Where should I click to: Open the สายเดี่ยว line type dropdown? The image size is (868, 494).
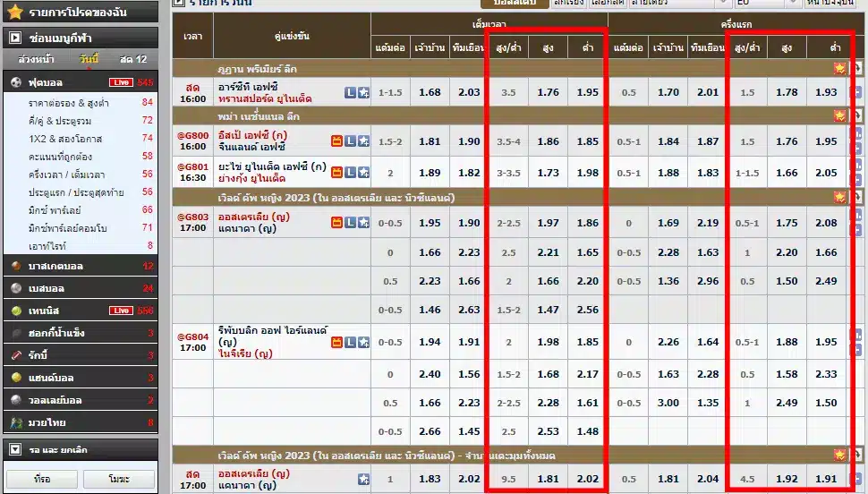click(x=681, y=3)
